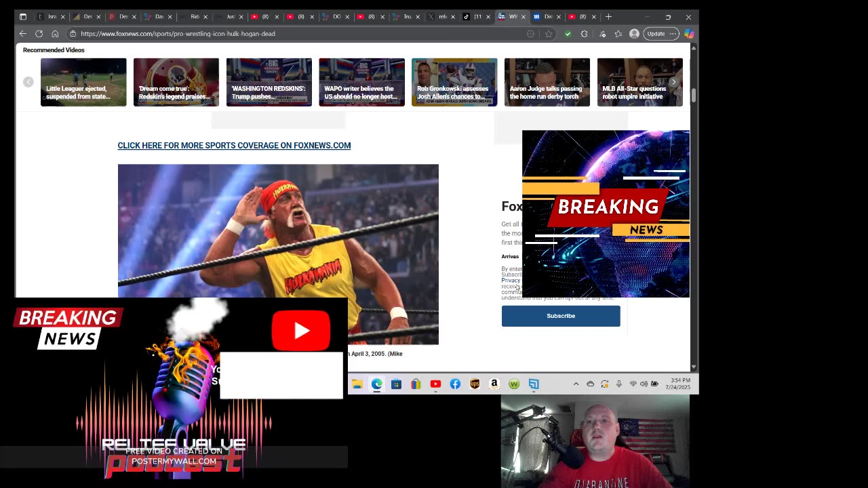Open YouTube app from the taskbar
Image resolution: width=868 pixels, height=488 pixels.
tap(435, 384)
